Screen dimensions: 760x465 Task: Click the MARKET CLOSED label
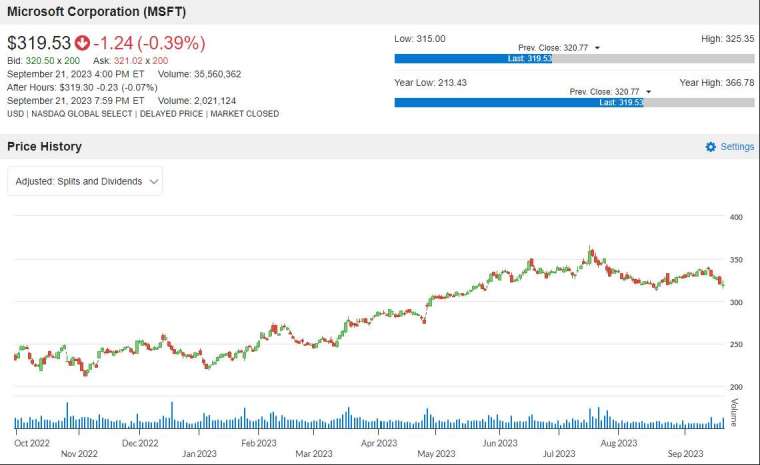(x=244, y=114)
